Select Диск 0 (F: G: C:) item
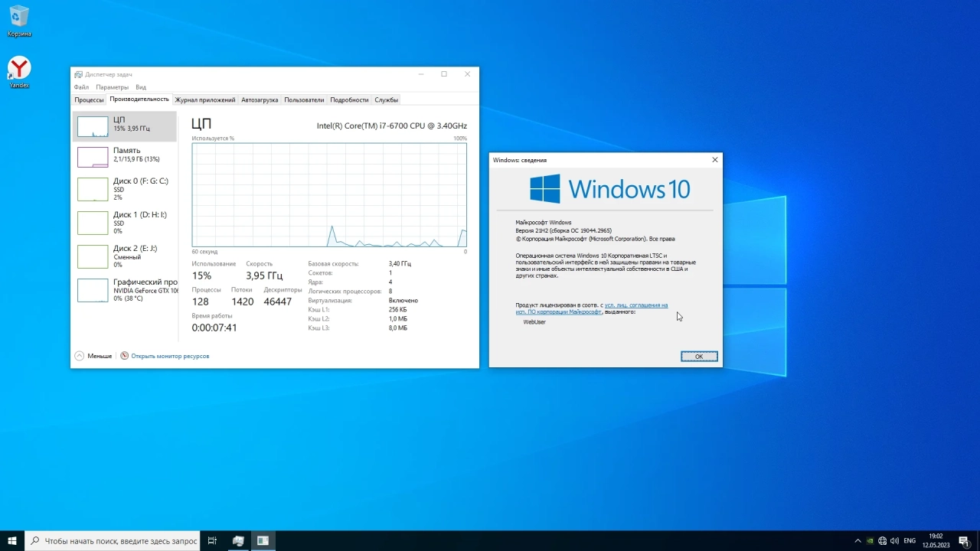The image size is (980, 551). (125, 189)
